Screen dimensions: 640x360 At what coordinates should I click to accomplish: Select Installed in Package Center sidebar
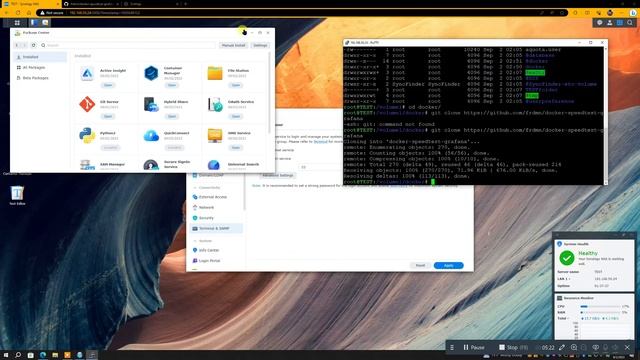[x=40, y=57]
